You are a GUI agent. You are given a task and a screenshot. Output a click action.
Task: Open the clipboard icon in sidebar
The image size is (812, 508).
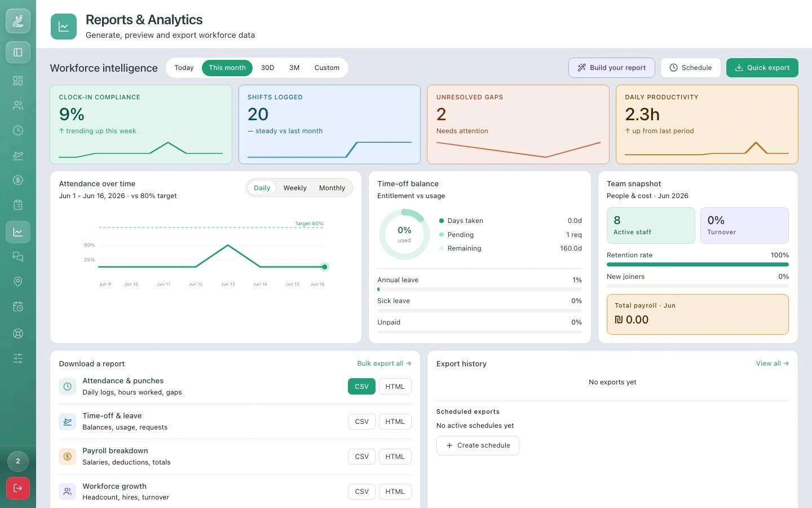click(x=18, y=205)
